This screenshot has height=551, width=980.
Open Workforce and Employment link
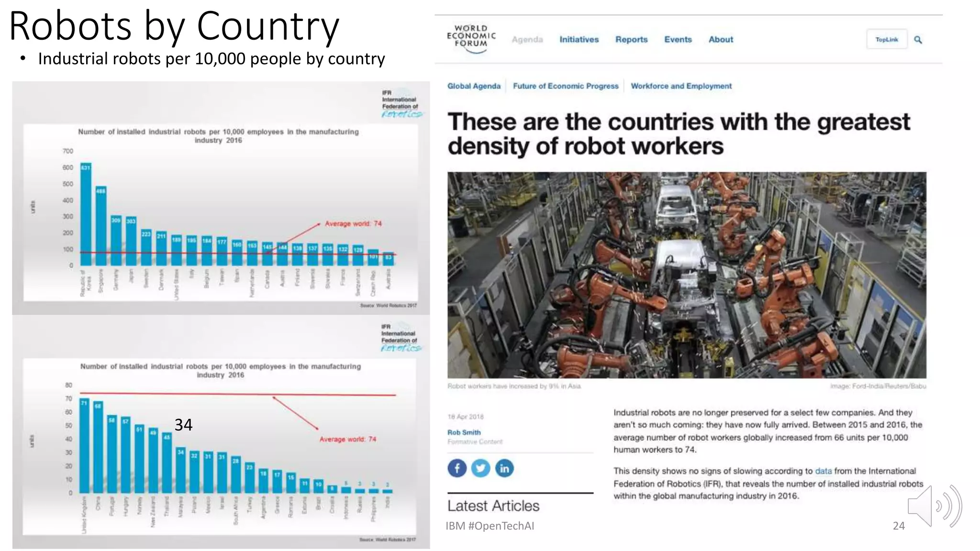click(x=681, y=86)
